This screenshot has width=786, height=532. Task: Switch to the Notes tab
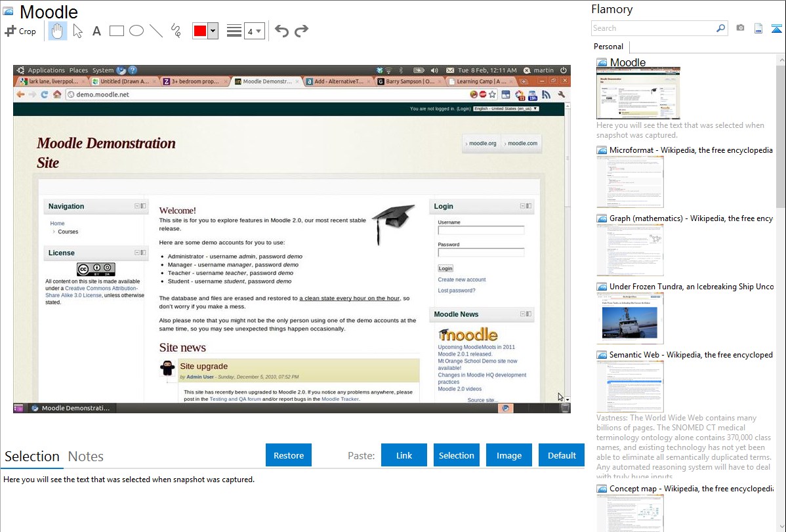tap(86, 457)
